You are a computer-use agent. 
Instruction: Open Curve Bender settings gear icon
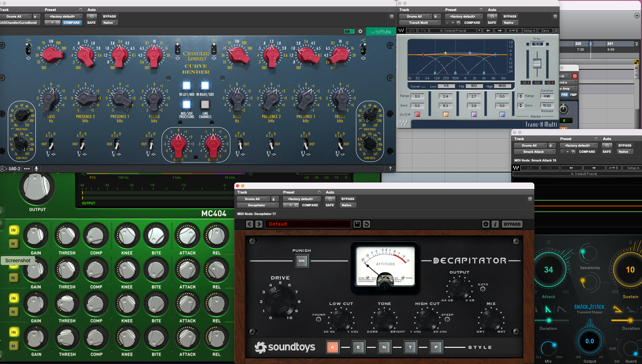click(x=360, y=31)
